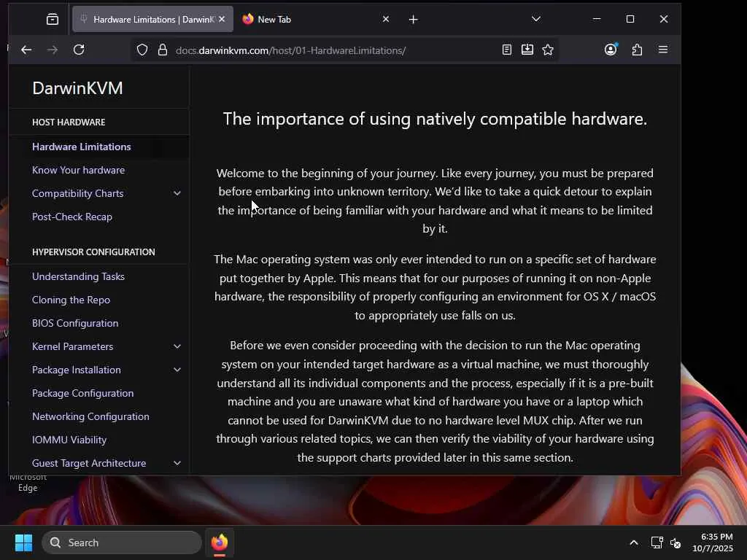Open Package Installation sidebar link
The height and width of the screenshot is (560, 747).
point(76,370)
